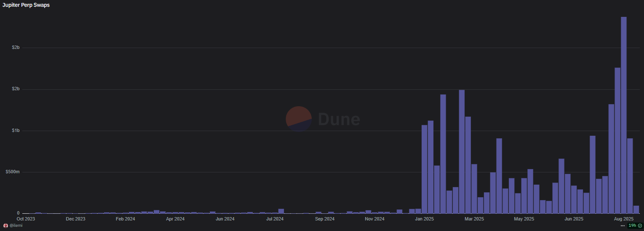Image resolution: width=644 pixels, height=231 pixels.
Task: Click the verified checkmark icon beside 19h
Action: [640, 226]
